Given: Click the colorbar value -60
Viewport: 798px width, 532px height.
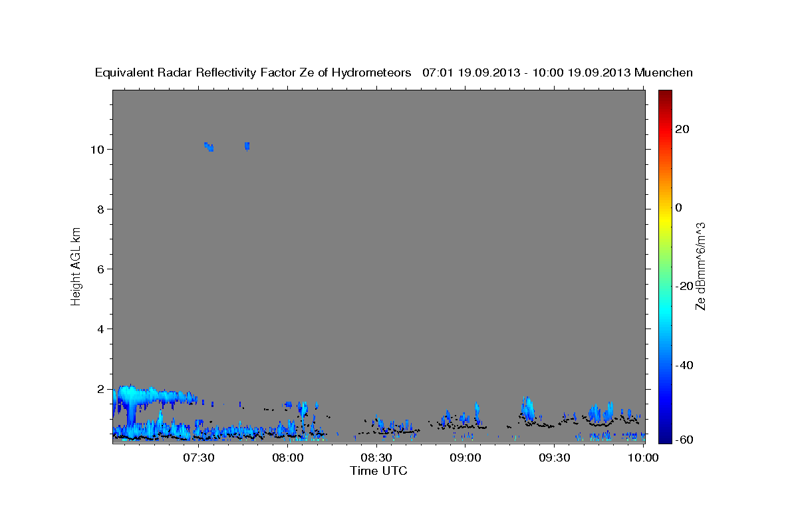Looking at the screenshot, I should [684, 440].
